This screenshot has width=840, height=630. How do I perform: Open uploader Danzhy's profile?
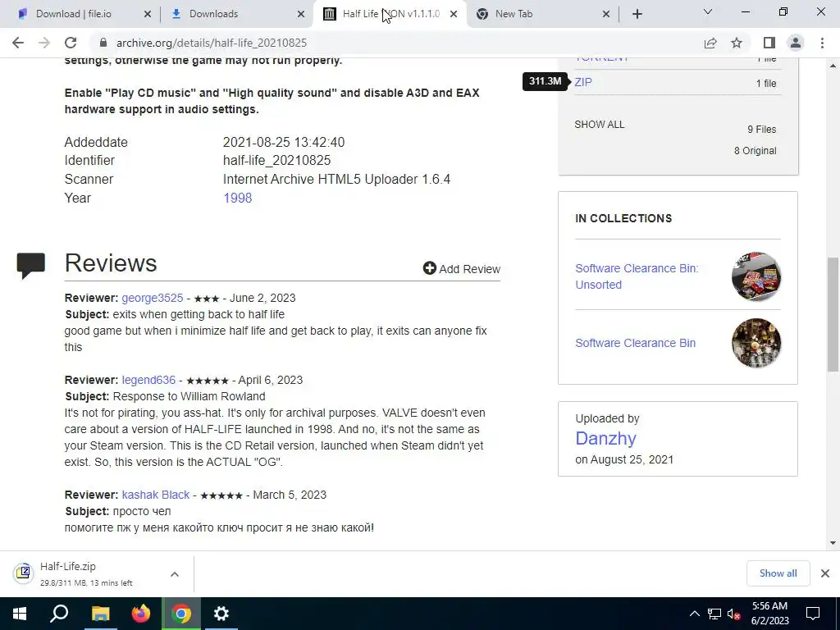pos(605,438)
